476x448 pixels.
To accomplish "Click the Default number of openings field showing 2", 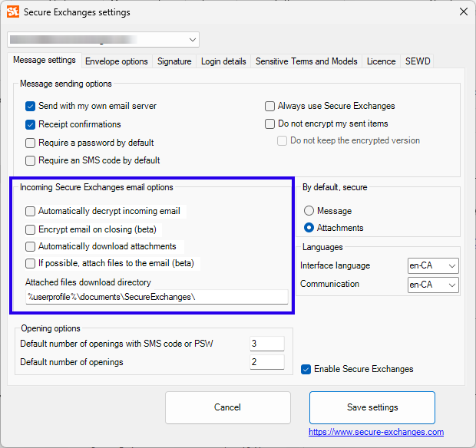I will (x=267, y=362).
